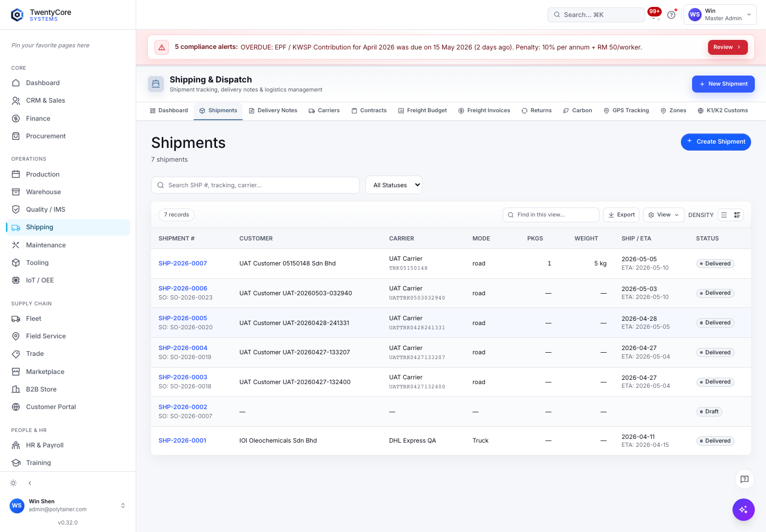Open the Procurement module

pyautogui.click(x=68, y=136)
